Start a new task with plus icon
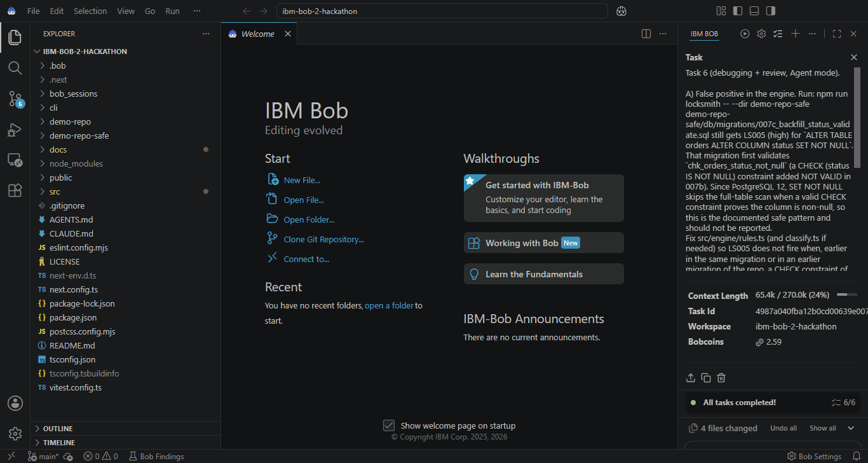 point(795,34)
